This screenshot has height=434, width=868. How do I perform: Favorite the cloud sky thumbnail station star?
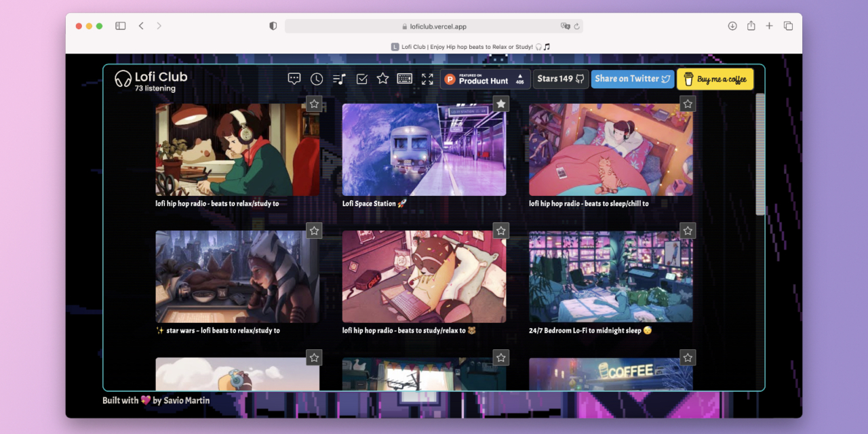click(314, 357)
